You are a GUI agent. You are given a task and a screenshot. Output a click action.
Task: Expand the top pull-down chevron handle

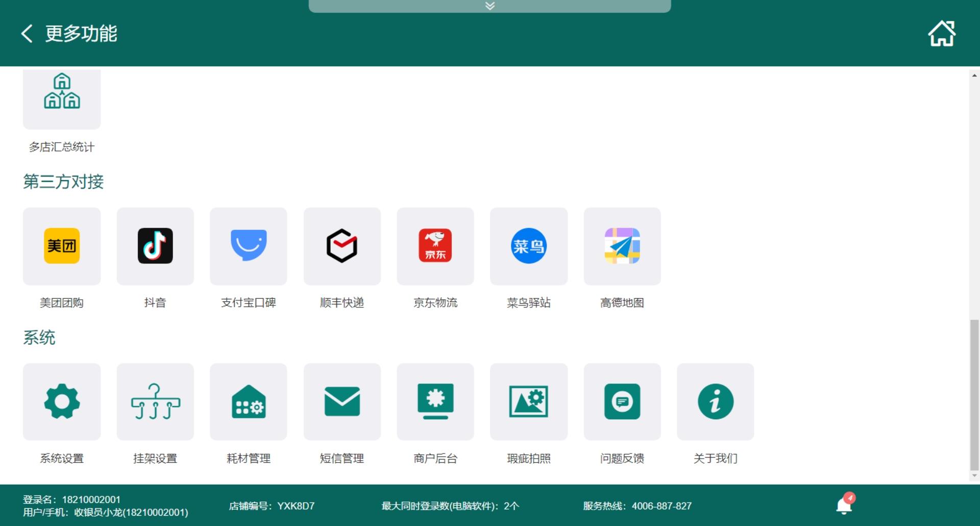pyautogui.click(x=489, y=6)
